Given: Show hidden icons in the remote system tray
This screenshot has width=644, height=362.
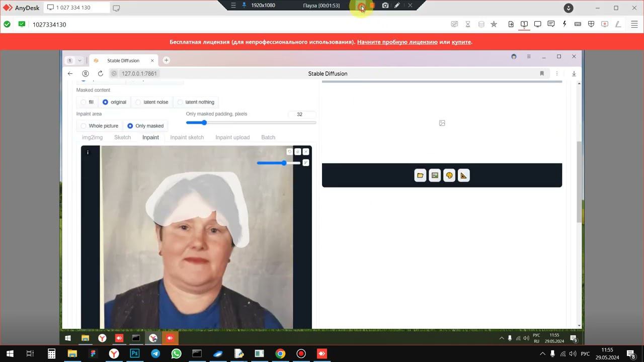Looking at the screenshot, I should pos(502,338).
